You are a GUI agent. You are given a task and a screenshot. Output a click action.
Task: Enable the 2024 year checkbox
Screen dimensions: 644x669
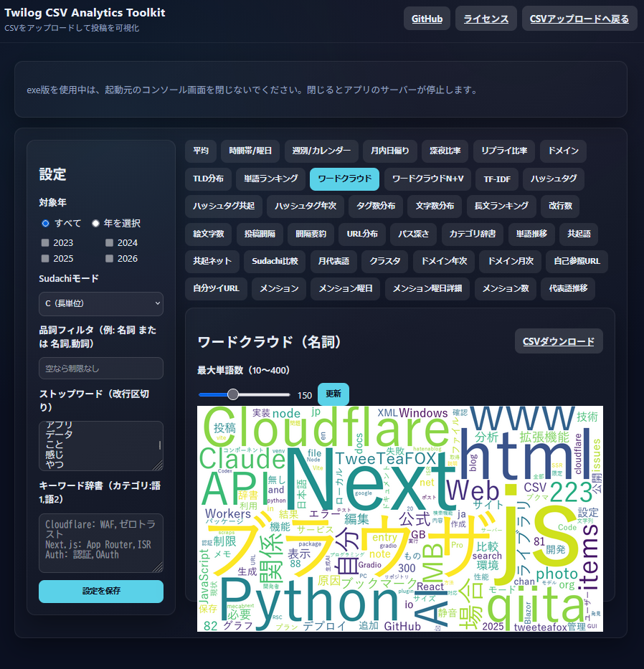point(110,243)
